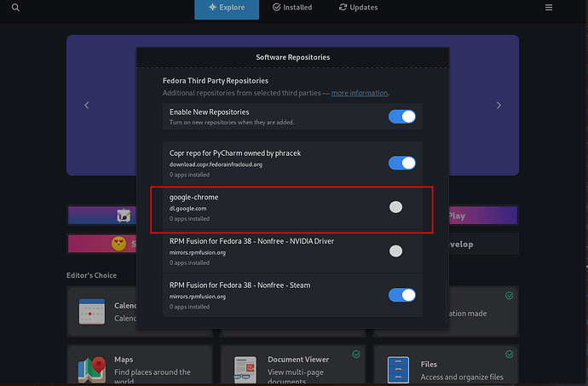The width and height of the screenshot is (588, 386).
Task: Open the Document Viewer card title
Action: (x=298, y=360)
